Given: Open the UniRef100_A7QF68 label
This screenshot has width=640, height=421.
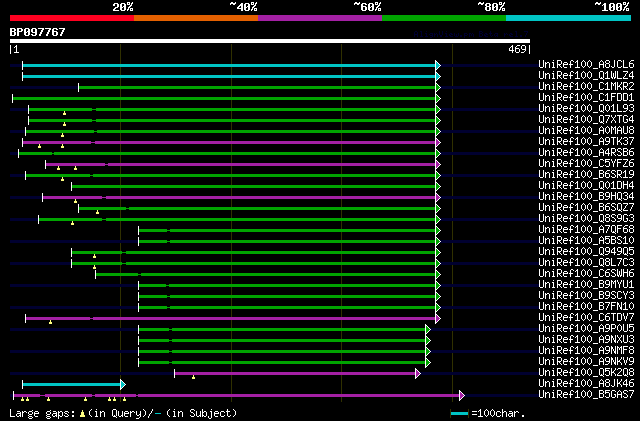Looking at the screenshot, I should (586, 230).
